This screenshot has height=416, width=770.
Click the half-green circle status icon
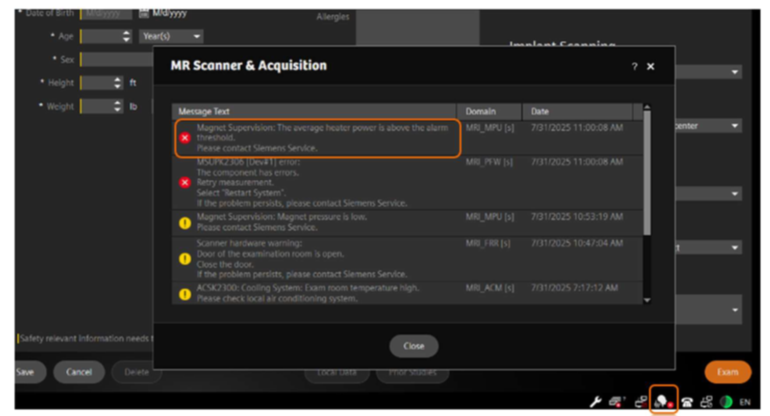tap(726, 401)
